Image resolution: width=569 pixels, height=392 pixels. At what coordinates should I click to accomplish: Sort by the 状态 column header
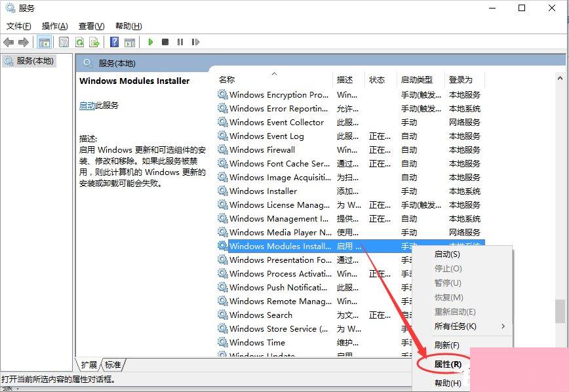pos(377,79)
